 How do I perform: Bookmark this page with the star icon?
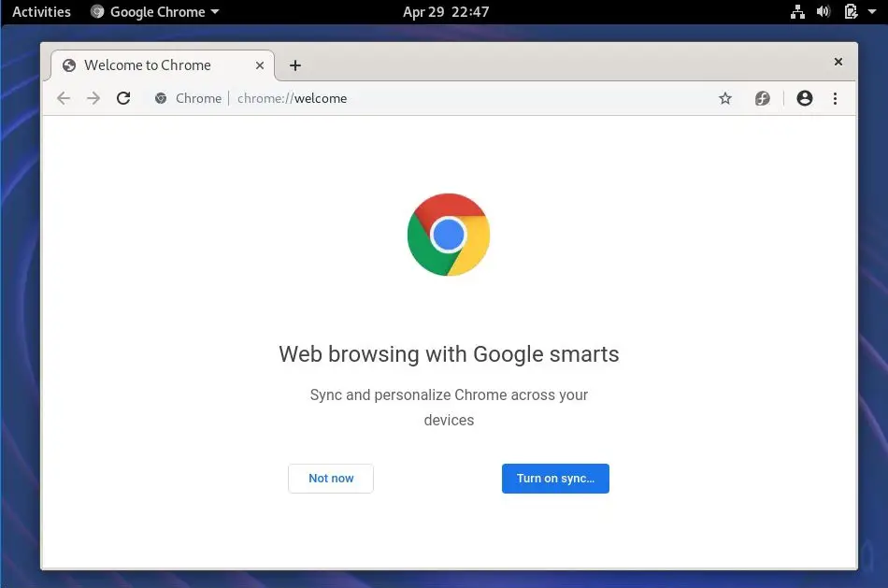pyautogui.click(x=725, y=98)
